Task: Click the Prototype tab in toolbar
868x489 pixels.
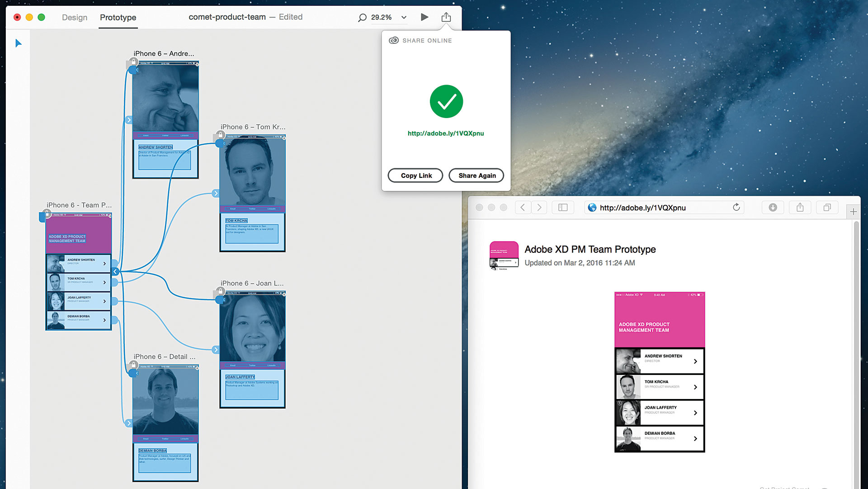Action: [x=118, y=17]
